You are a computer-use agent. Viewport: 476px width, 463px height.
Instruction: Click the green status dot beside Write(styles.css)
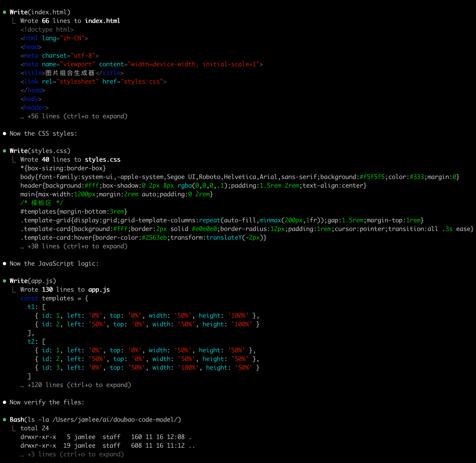[x=4, y=151]
